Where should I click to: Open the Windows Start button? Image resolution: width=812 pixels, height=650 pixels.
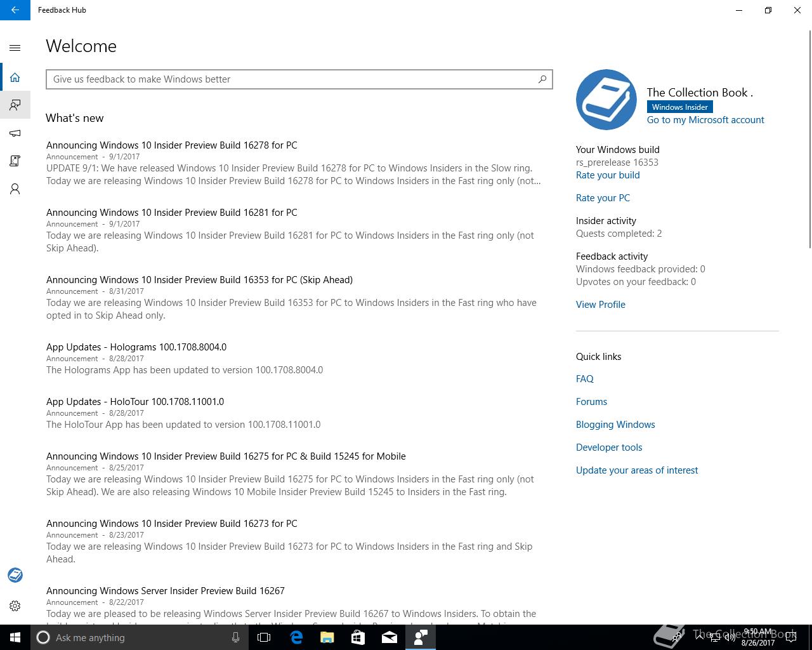[15, 637]
